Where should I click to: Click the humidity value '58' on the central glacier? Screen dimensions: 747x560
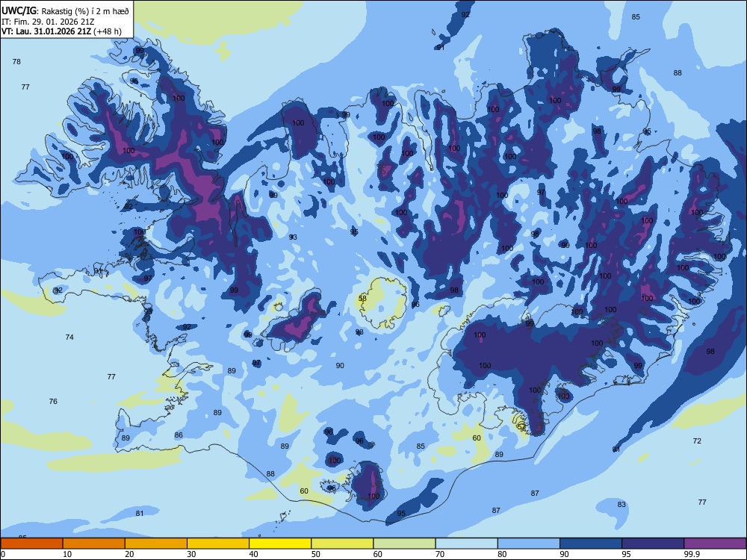point(362,299)
